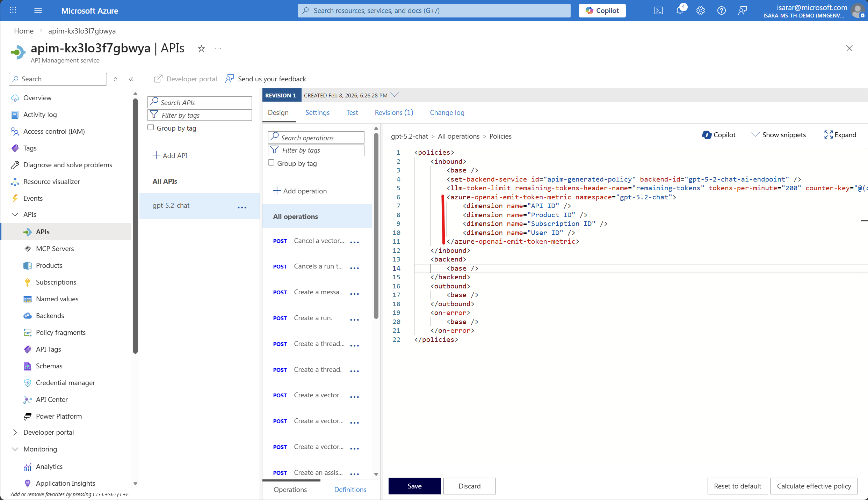Open Tags in the sidebar
Image resolution: width=868 pixels, height=500 pixels.
pos(30,148)
